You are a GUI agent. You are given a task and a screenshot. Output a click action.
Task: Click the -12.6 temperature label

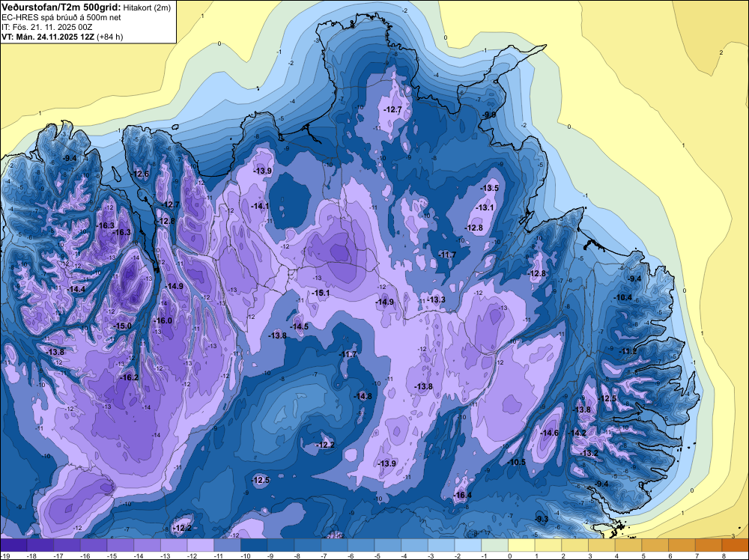point(141,174)
